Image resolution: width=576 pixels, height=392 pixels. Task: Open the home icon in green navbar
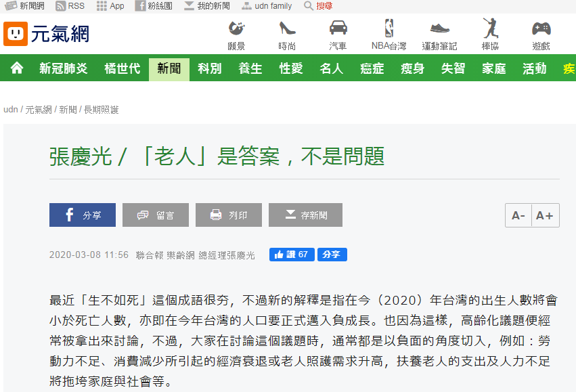click(17, 68)
